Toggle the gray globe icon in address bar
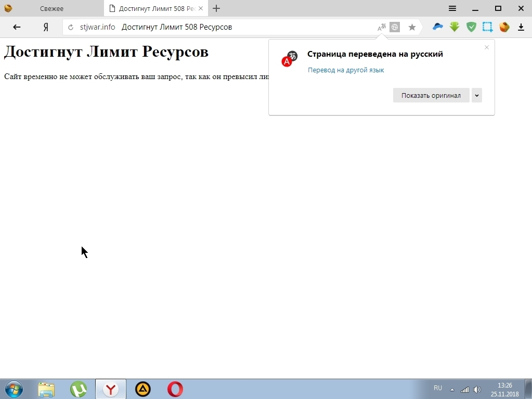This screenshot has height=399, width=532. [x=395, y=28]
